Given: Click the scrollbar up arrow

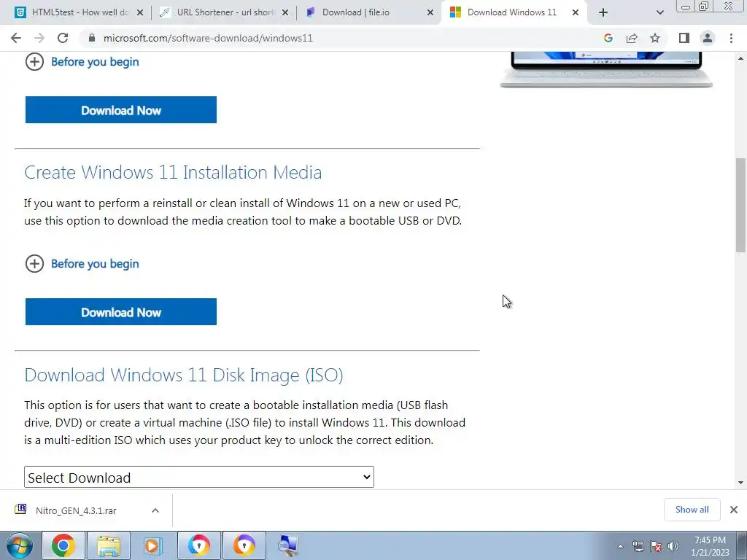Looking at the screenshot, I should [x=740, y=58].
